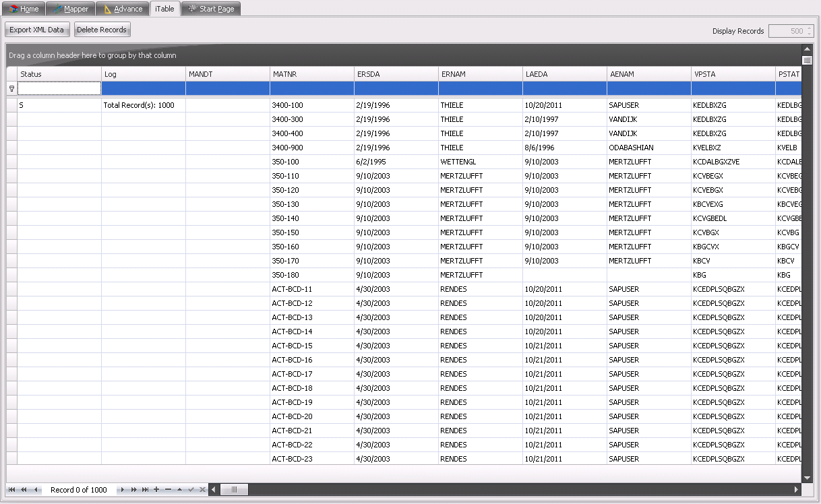
Task: Click the ERSDA column header
Action: pos(396,74)
